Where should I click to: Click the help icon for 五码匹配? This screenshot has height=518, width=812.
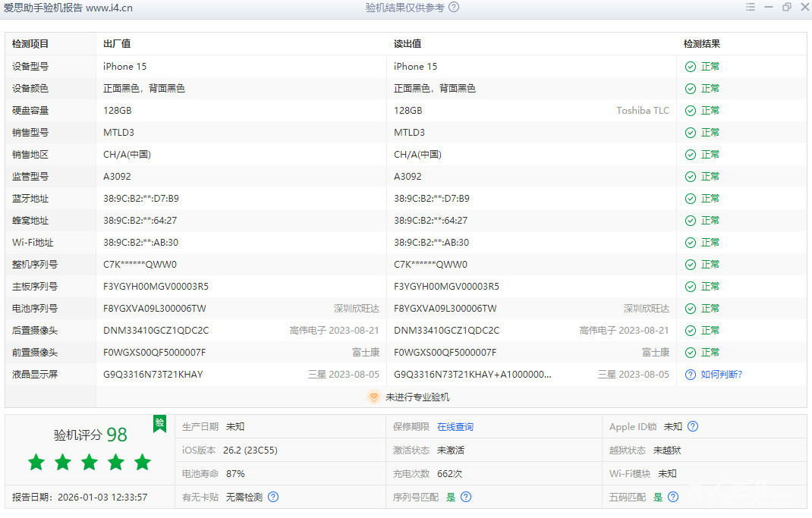tap(672, 498)
